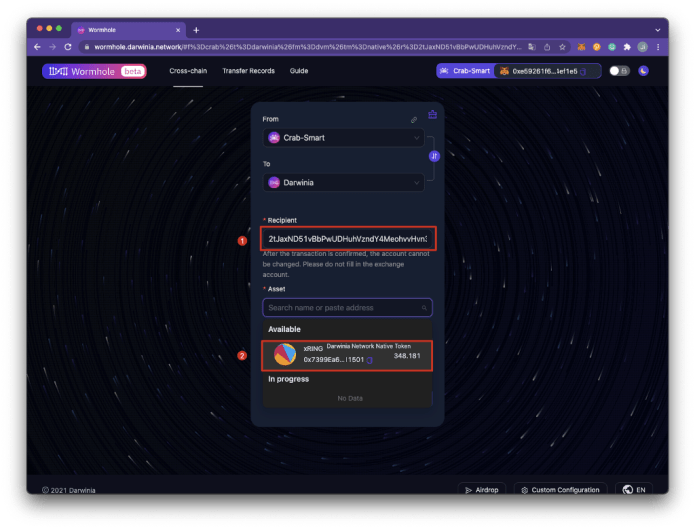This screenshot has height=529, width=695.
Task: Copy the xRING contract address icon
Action: tap(370, 360)
